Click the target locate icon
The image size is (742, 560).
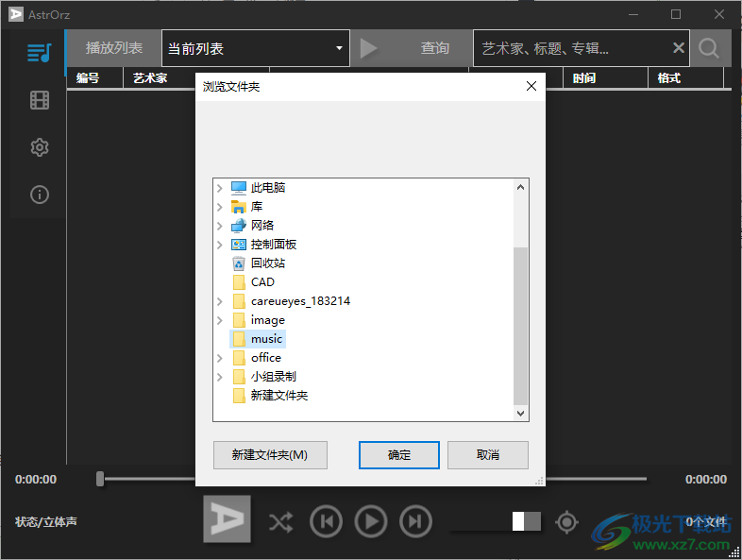[567, 522]
